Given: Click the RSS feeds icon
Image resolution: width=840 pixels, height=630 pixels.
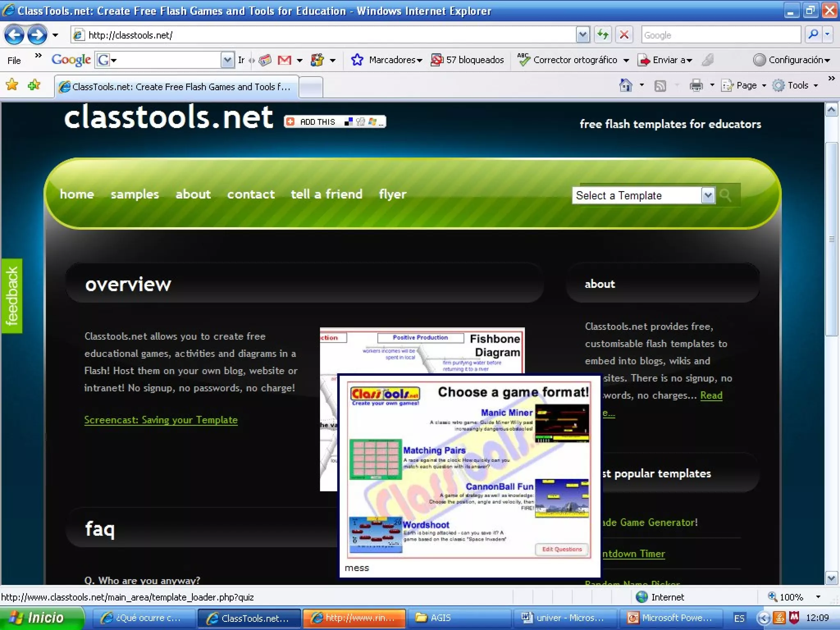Looking at the screenshot, I should coord(660,85).
